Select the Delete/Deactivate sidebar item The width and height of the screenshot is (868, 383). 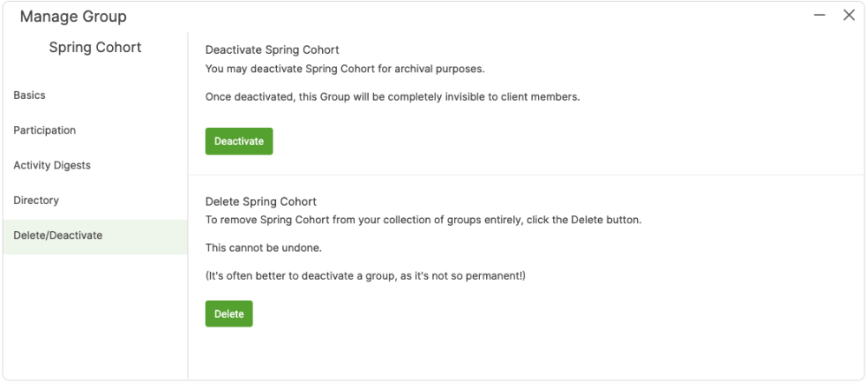(58, 235)
